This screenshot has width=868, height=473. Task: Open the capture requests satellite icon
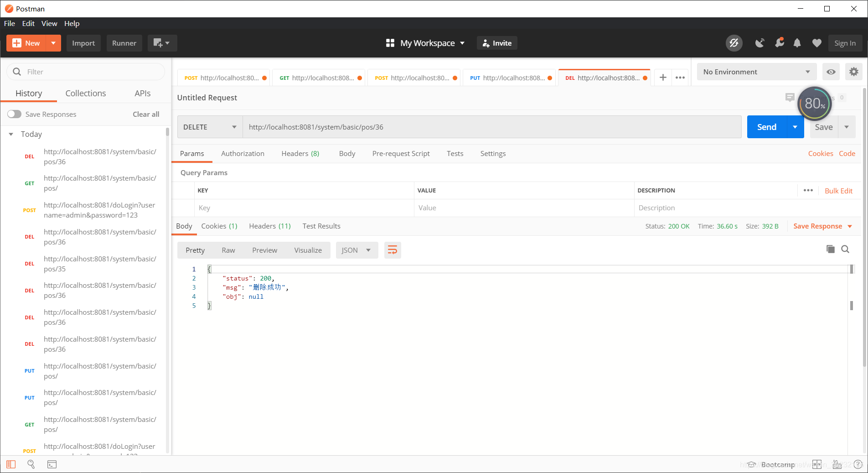tap(759, 43)
